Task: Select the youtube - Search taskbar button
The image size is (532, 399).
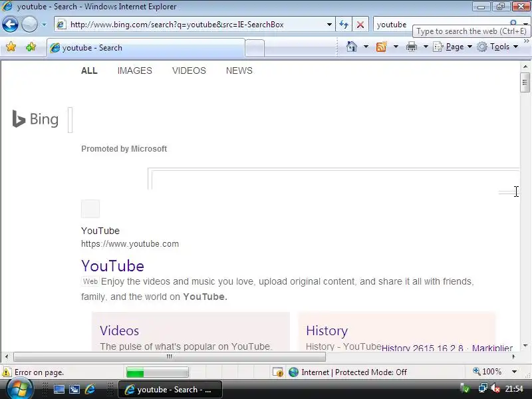Action: tap(170, 390)
